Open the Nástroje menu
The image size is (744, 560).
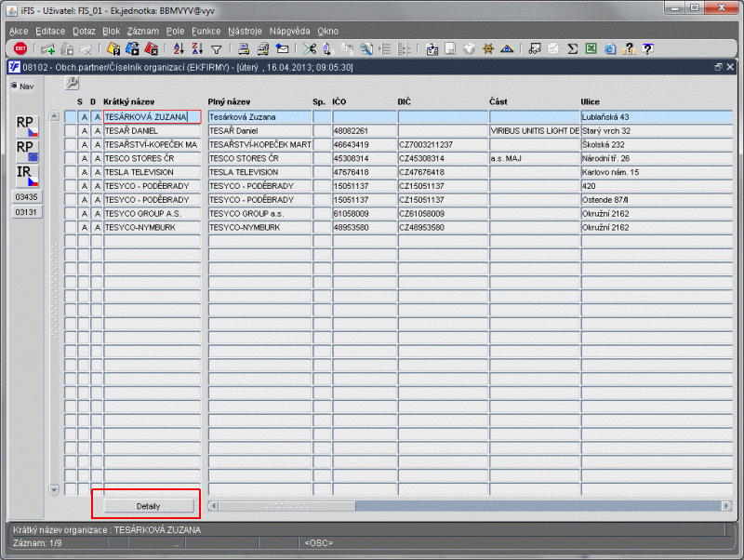245,32
